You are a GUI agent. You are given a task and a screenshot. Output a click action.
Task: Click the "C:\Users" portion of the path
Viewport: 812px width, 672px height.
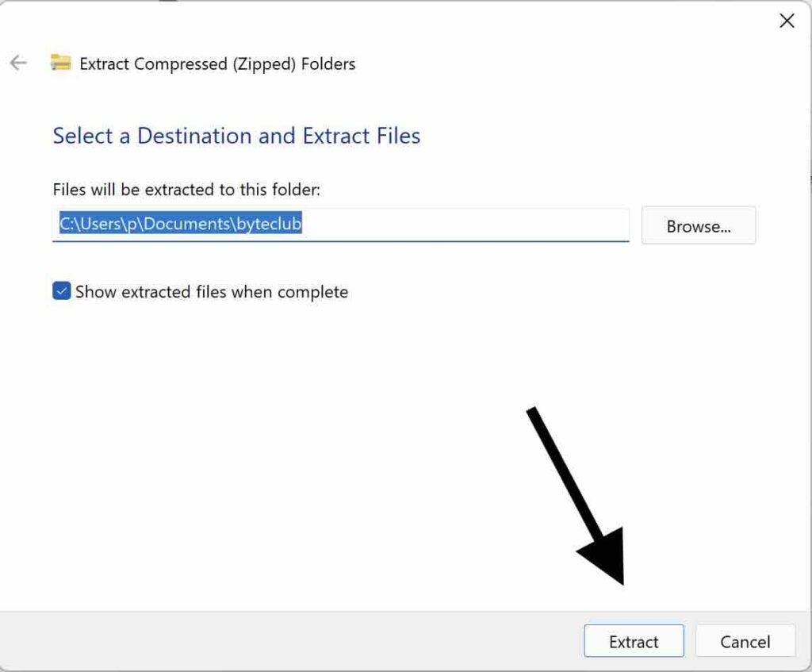tap(86, 225)
